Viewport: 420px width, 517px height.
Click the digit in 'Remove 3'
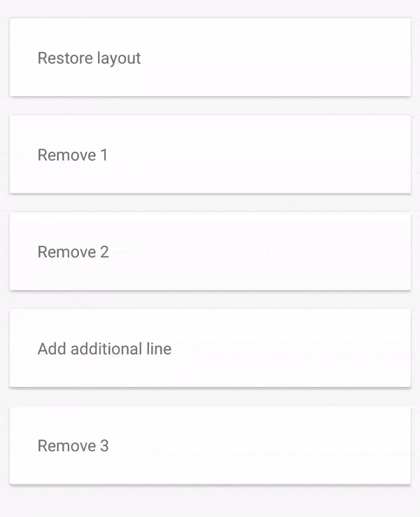104,446
